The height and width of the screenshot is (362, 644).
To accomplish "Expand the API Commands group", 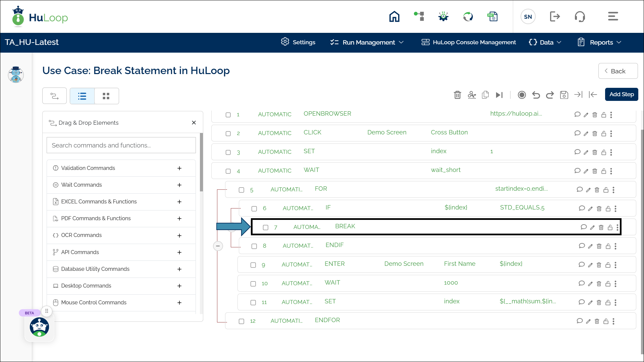I will click(x=179, y=252).
